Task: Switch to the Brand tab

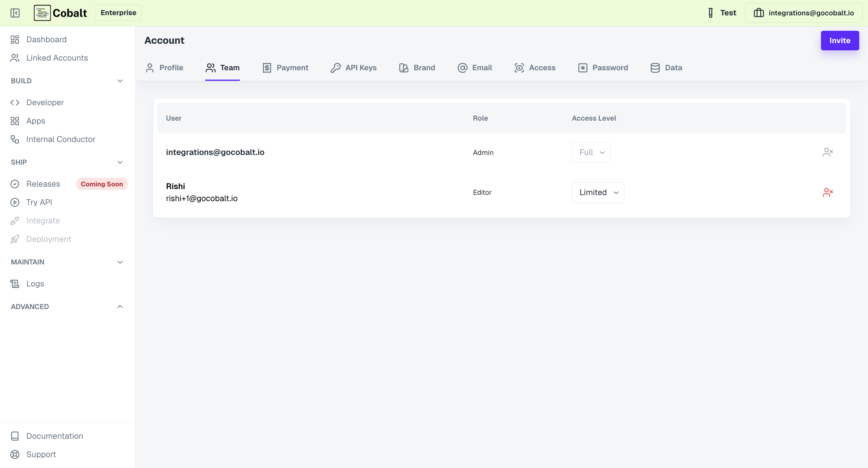Action: coord(417,68)
